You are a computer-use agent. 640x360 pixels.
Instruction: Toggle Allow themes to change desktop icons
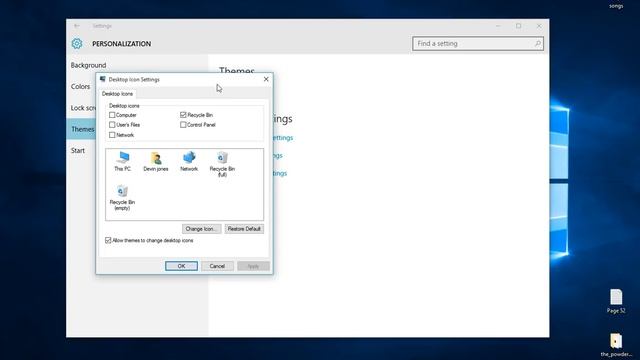(108, 240)
